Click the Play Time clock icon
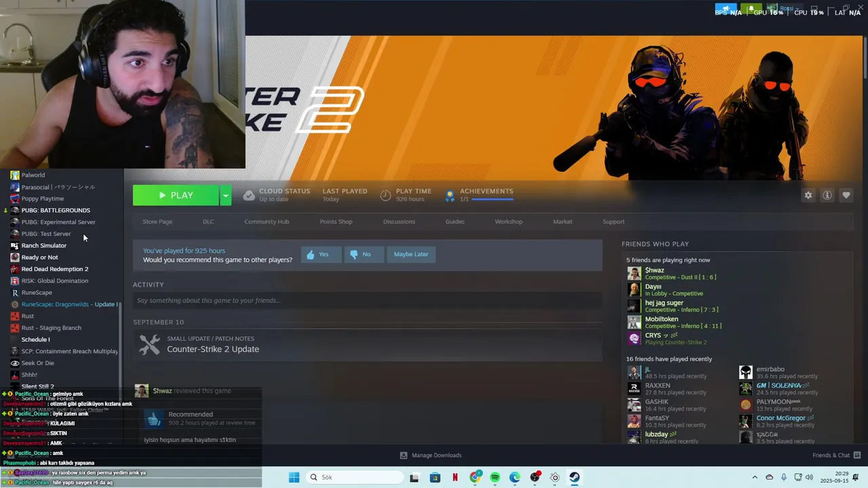Viewport: 868px width, 488px height. pyautogui.click(x=385, y=195)
